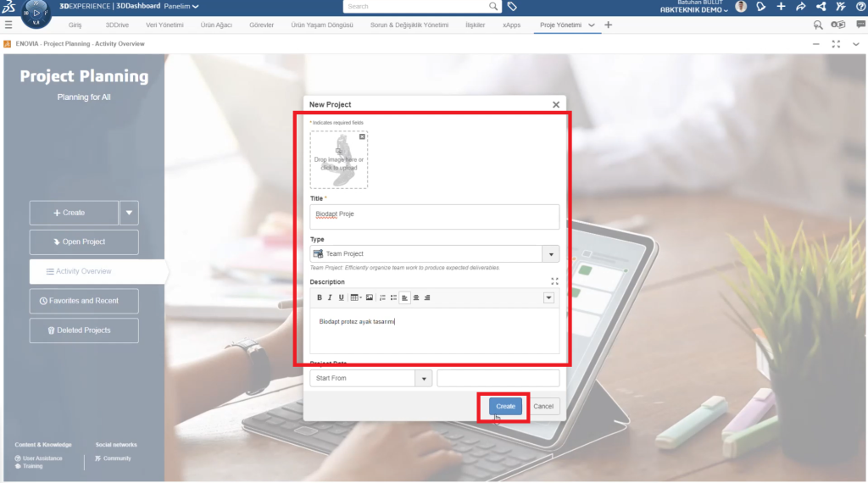The width and height of the screenshot is (868, 483).
Task: Click the share arrow icon in top bar
Action: [x=801, y=7]
